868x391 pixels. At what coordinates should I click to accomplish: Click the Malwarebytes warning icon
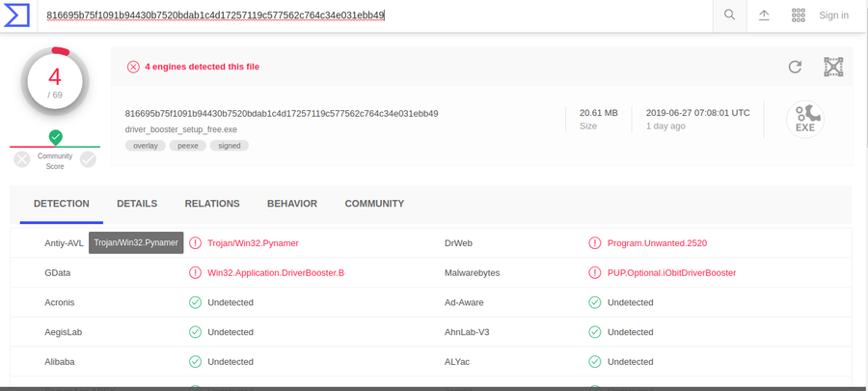coord(594,272)
